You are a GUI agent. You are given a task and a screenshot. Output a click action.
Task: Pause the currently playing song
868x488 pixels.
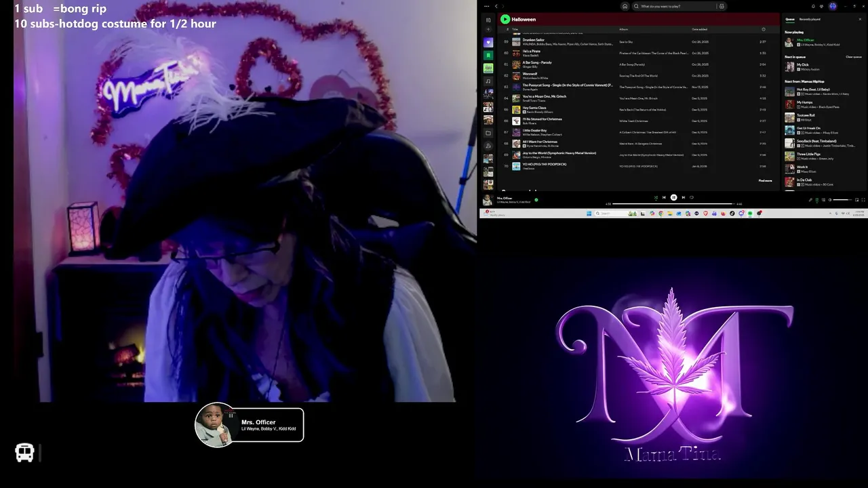click(x=673, y=197)
